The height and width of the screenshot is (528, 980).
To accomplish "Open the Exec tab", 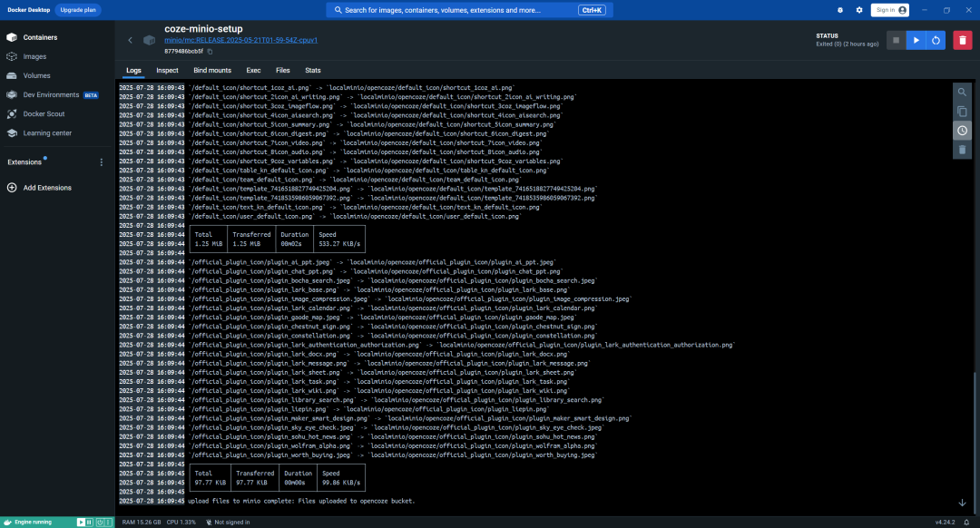I will [253, 71].
